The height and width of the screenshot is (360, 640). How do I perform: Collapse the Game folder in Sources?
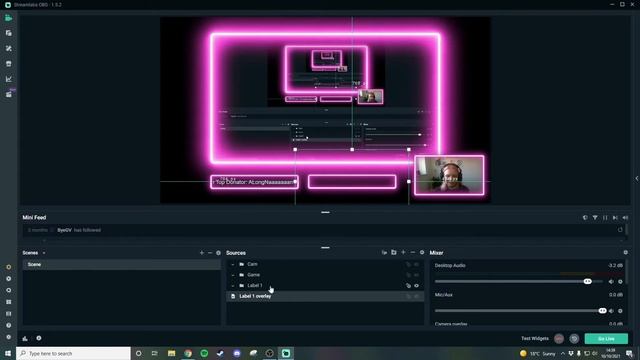coord(233,275)
